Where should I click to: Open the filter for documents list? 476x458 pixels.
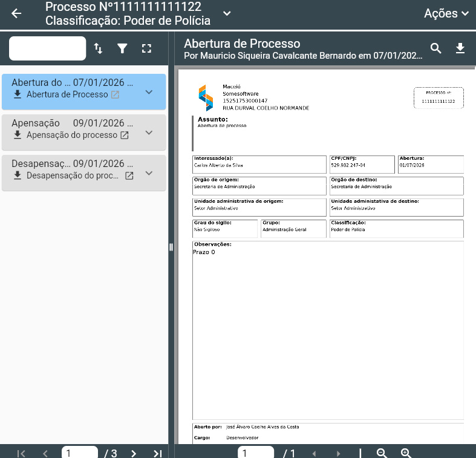[x=123, y=48]
